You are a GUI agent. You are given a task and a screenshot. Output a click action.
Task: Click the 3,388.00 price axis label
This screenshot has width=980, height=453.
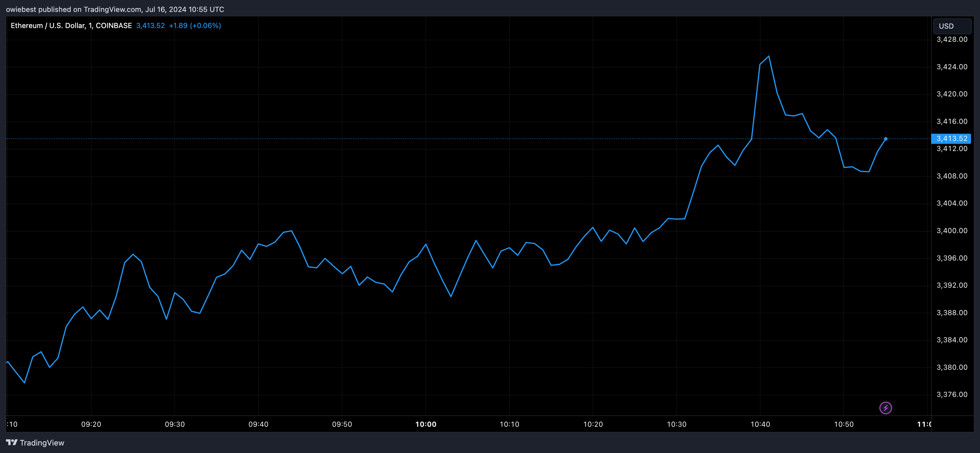pos(952,312)
